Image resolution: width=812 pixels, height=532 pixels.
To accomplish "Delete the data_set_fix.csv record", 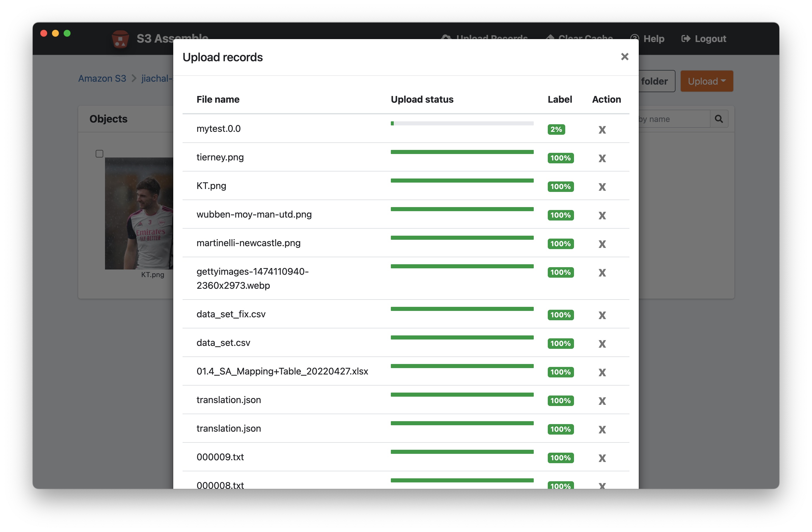I will [x=602, y=315].
